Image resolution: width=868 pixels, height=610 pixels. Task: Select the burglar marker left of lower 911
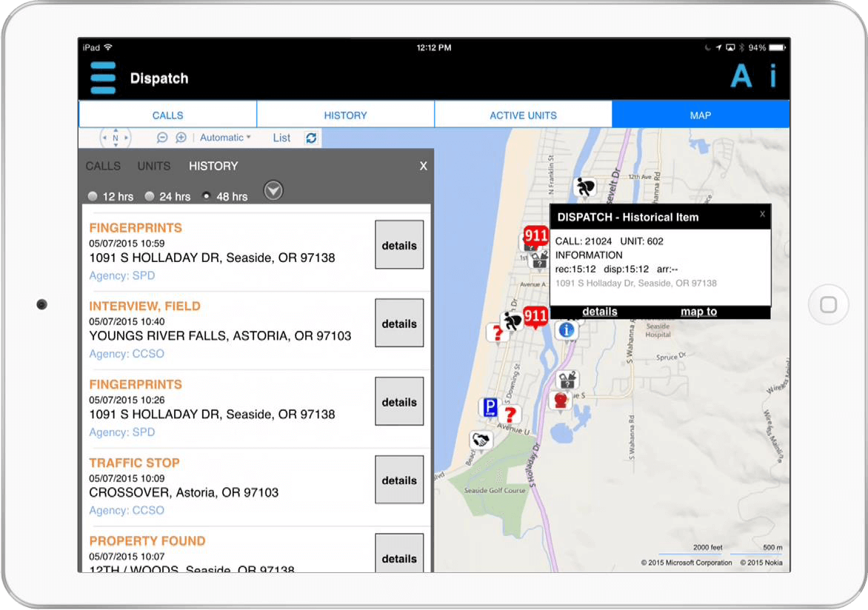click(x=512, y=321)
